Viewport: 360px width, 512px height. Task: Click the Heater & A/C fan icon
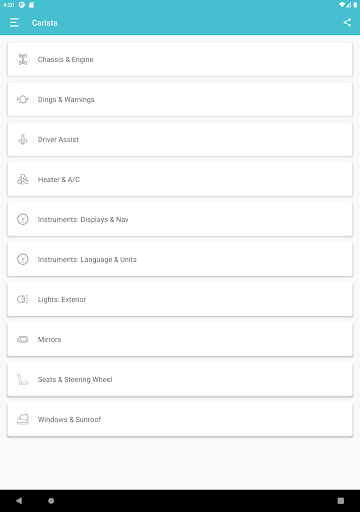(x=23, y=179)
